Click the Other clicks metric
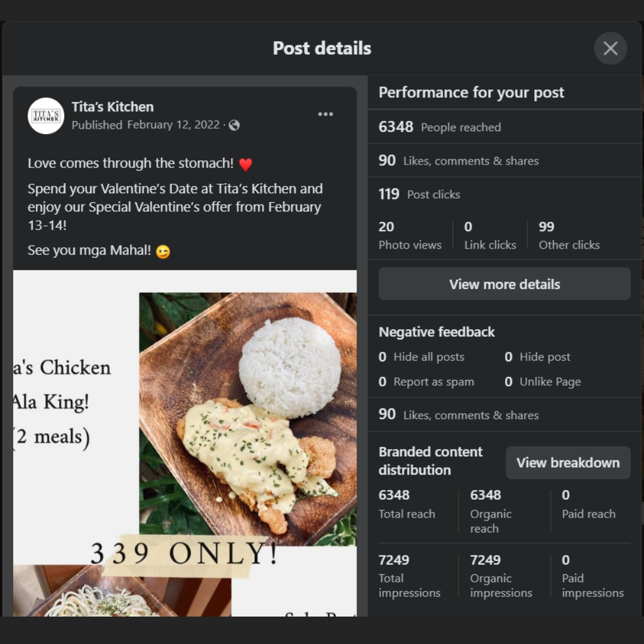 (x=569, y=236)
